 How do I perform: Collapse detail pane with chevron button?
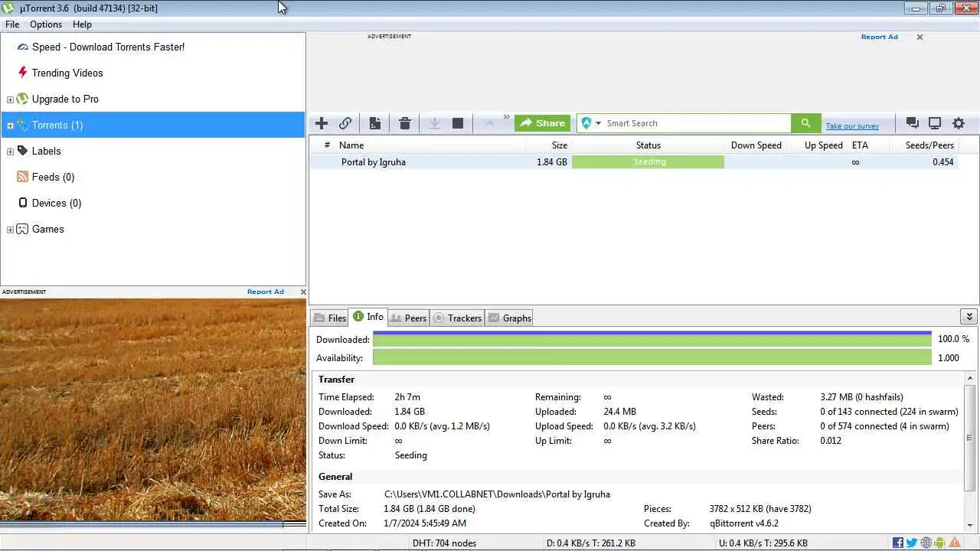pos(969,317)
